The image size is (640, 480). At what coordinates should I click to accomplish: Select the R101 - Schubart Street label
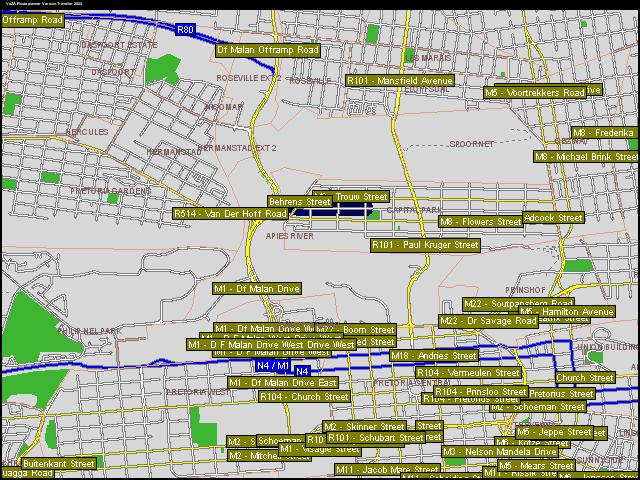point(376,438)
